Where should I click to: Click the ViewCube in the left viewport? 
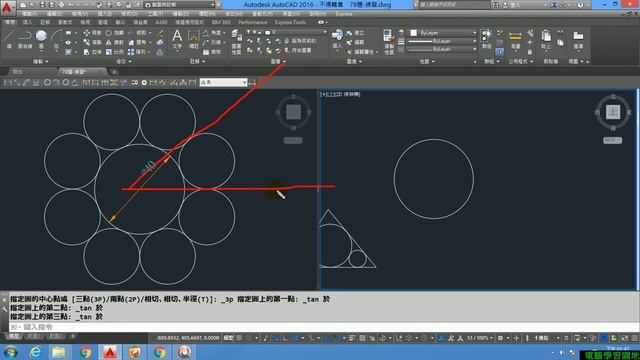[293, 112]
